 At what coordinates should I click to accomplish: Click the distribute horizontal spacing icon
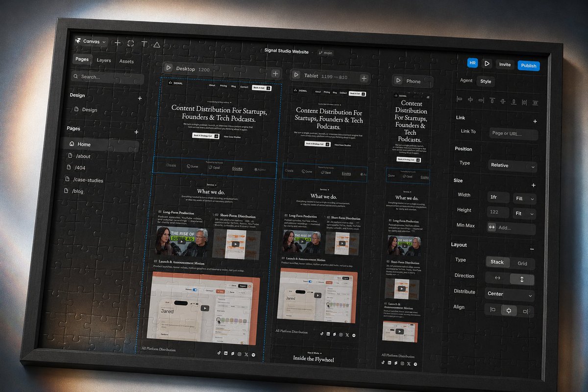[x=524, y=102]
